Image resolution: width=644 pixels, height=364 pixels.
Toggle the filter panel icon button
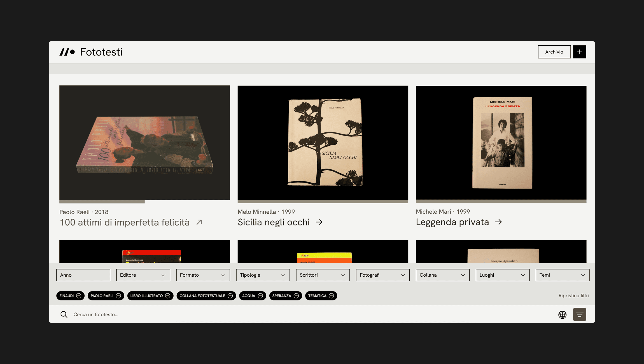[x=579, y=315]
